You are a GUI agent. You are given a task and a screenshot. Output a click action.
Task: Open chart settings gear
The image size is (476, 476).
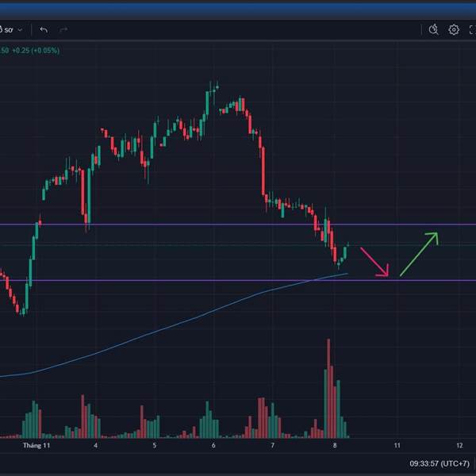pyautogui.click(x=454, y=29)
